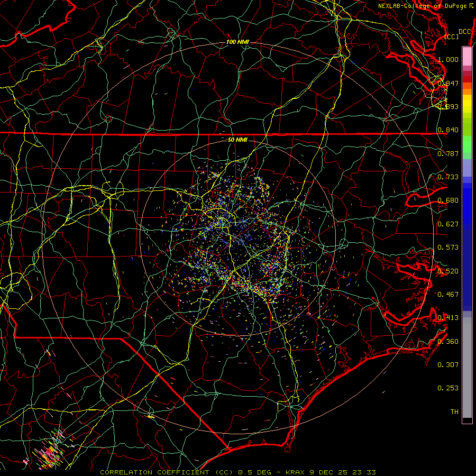Select the 0.840 scale value

pos(448,130)
